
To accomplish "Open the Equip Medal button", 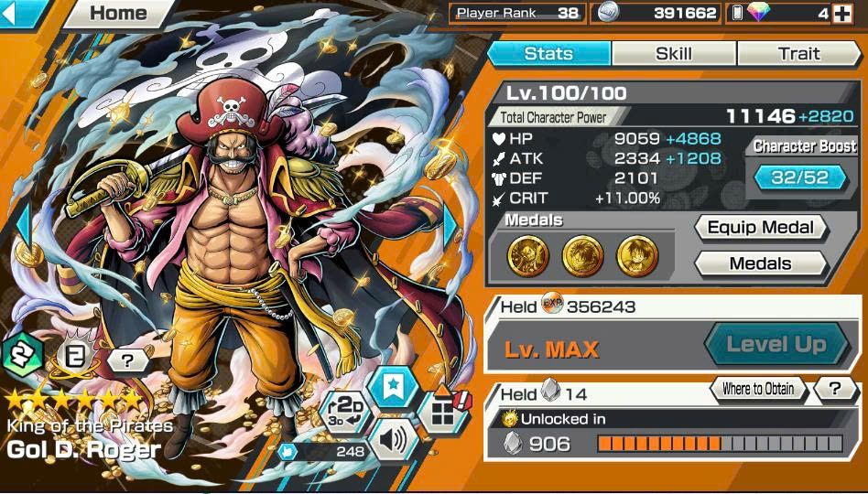I will pos(761,228).
